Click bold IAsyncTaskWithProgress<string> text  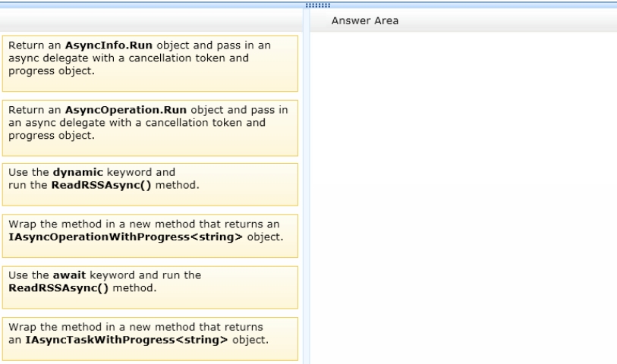127,340
